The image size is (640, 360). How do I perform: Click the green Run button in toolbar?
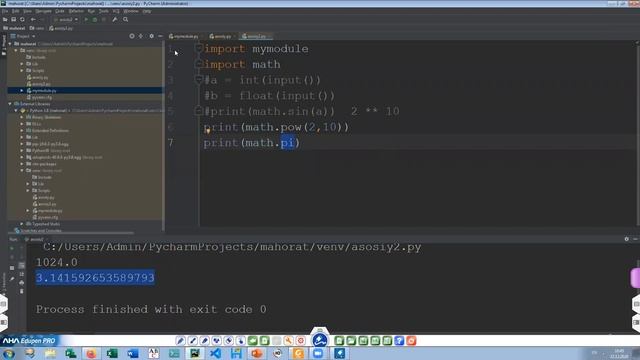point(86,19)
